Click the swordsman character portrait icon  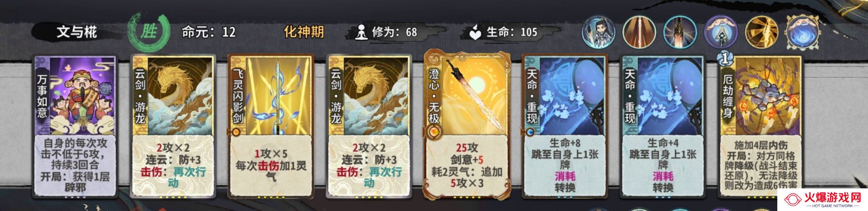point(598,32)
